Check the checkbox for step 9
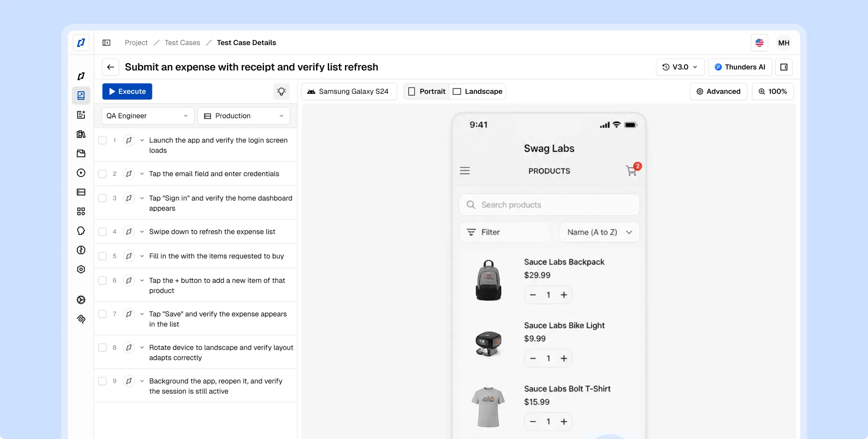This screenshot has width=868, height=439. click(103, 381)
